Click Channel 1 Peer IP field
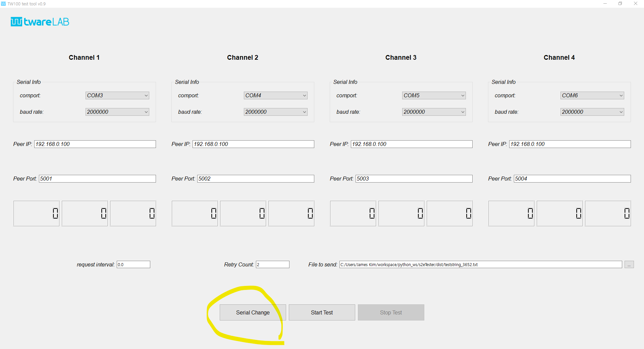Viewport: 644px width, 349px height. (x=95, y=144)
